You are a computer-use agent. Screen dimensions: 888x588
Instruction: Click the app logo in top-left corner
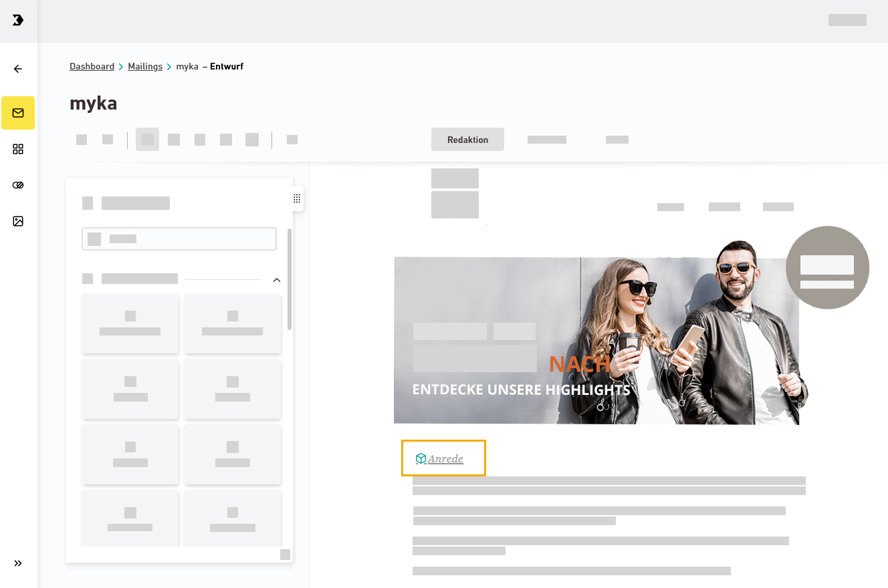pos(18,20)
